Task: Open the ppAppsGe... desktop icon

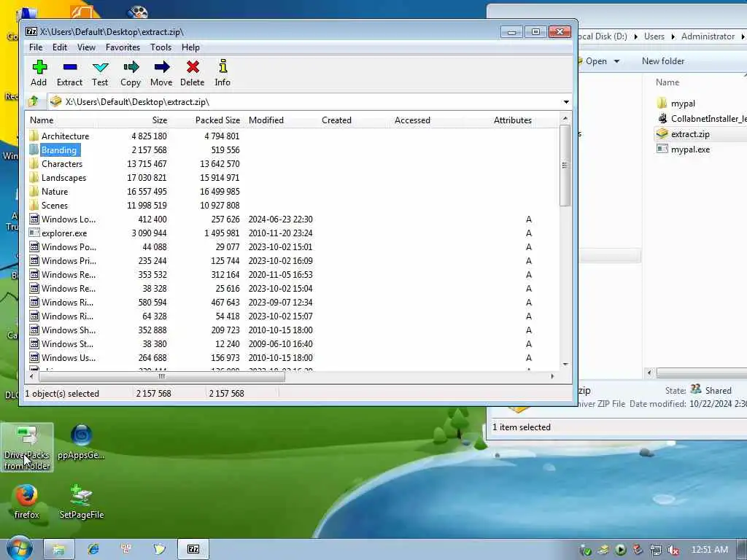Action: pyautogui.click(x=81, y=442)
